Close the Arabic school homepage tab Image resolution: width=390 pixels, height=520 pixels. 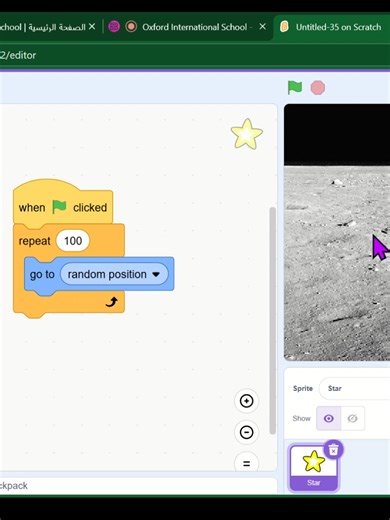pyautogui.click(x=92, y=26)
